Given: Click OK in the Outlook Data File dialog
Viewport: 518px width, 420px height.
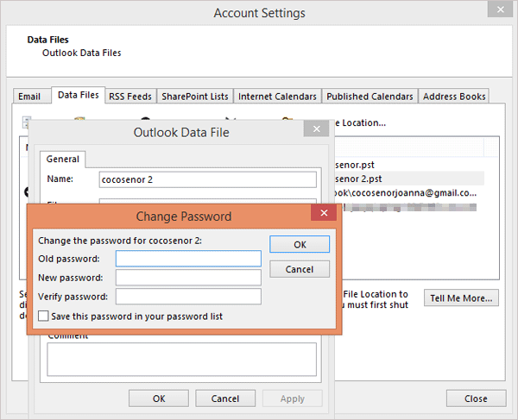Looking at the screenshot, I should 159,398.
